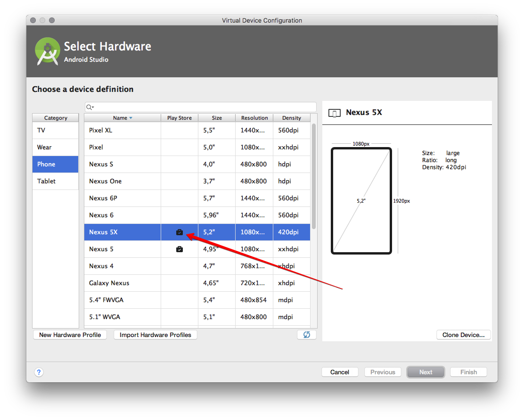Open Import Hardware Profiles
This screenshot has width=524, height=420.
tap(156, 335)
